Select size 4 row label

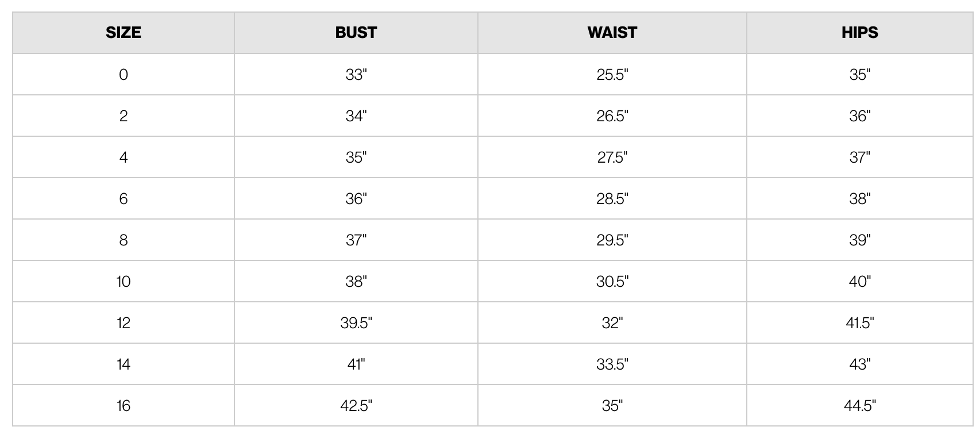124,157
